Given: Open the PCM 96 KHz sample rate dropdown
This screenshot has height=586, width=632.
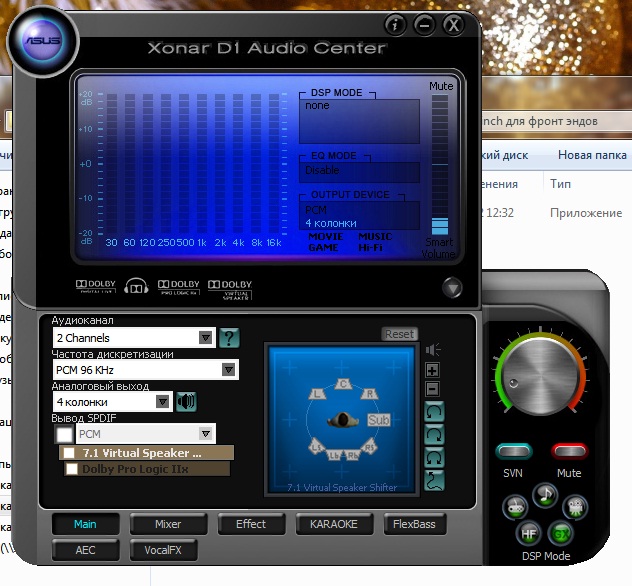Looking at the screenshot, I should pos(146,370).
